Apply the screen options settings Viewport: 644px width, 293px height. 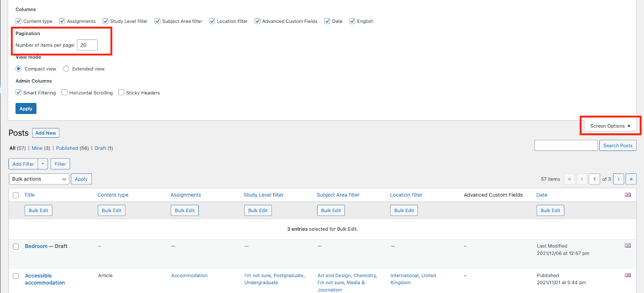(x=26, y=109)
